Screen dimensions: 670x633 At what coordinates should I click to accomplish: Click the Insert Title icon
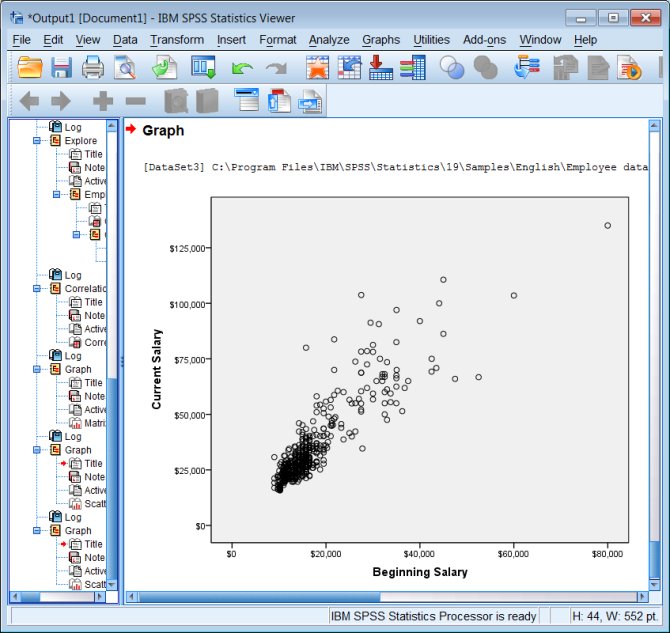pos(279,101)
